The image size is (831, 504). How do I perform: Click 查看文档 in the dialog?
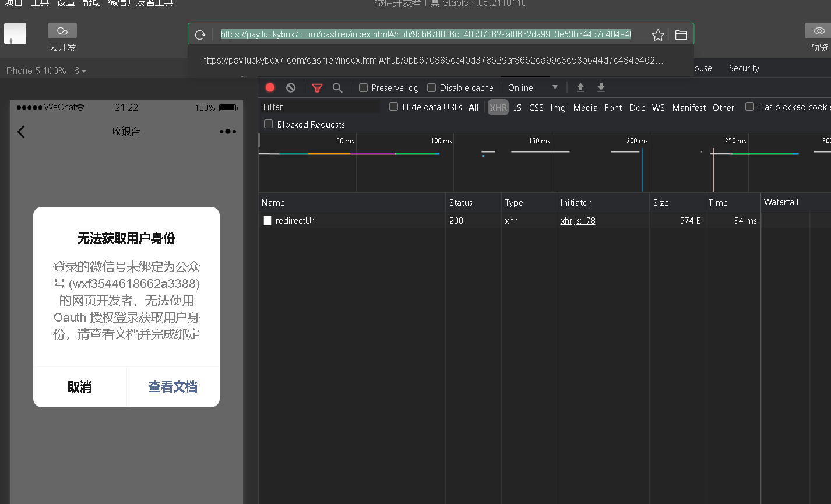click(x=173, y=387)
